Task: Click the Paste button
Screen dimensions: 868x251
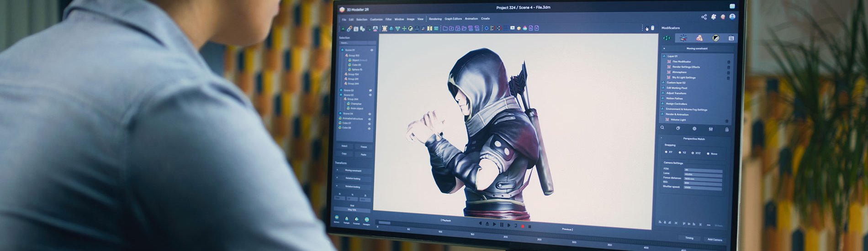Action: point(363,155)
